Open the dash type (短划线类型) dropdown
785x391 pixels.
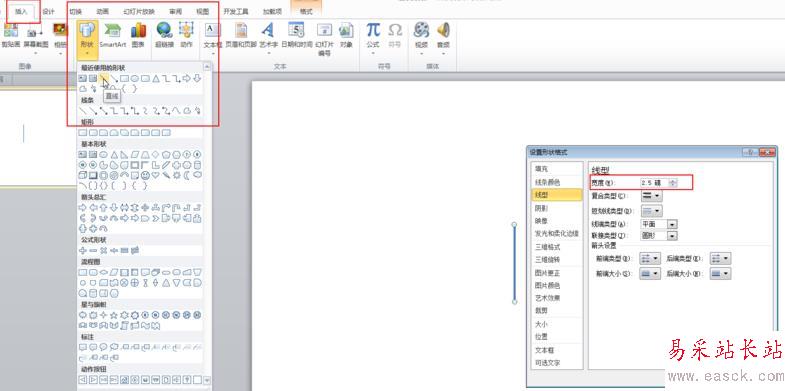coord(651,211)
